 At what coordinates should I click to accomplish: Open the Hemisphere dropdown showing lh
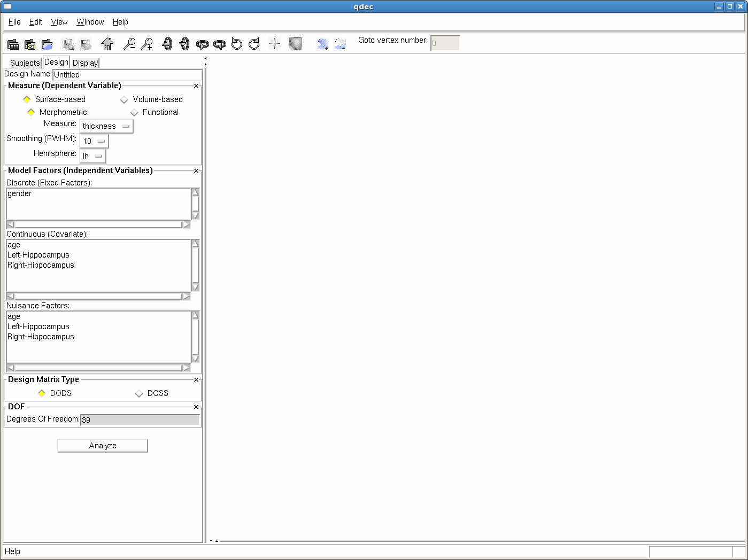(92, 156)
